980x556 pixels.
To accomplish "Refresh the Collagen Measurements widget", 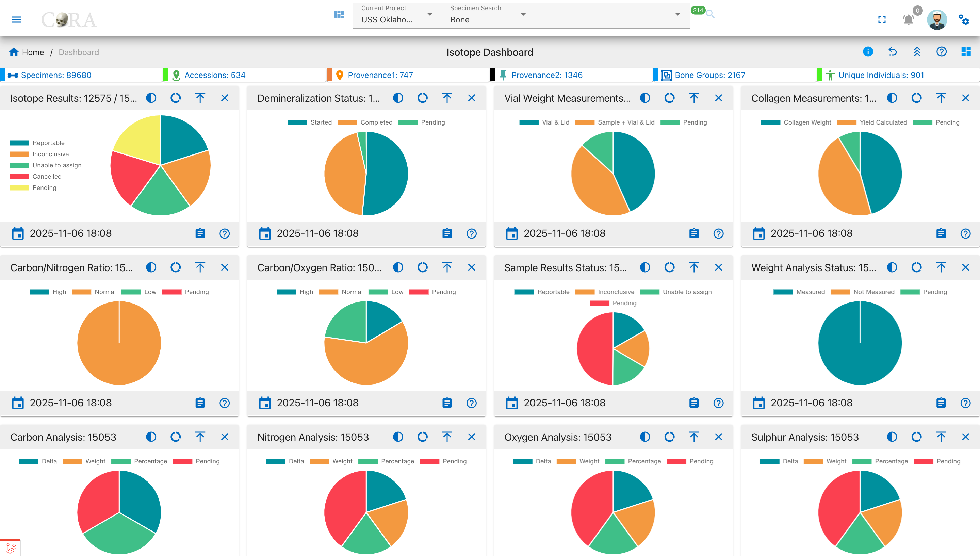I will [x=917, y=98].
